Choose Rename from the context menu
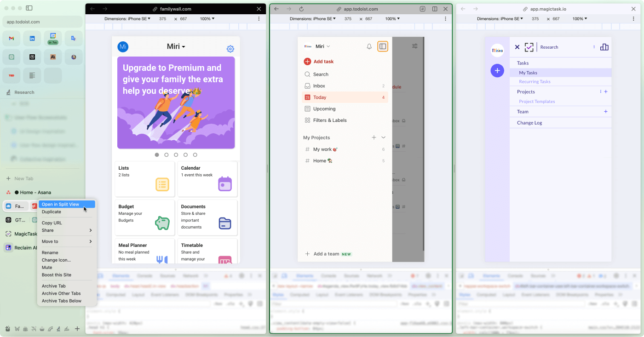The height and width of the screenshot is (337, 644). 67,252
